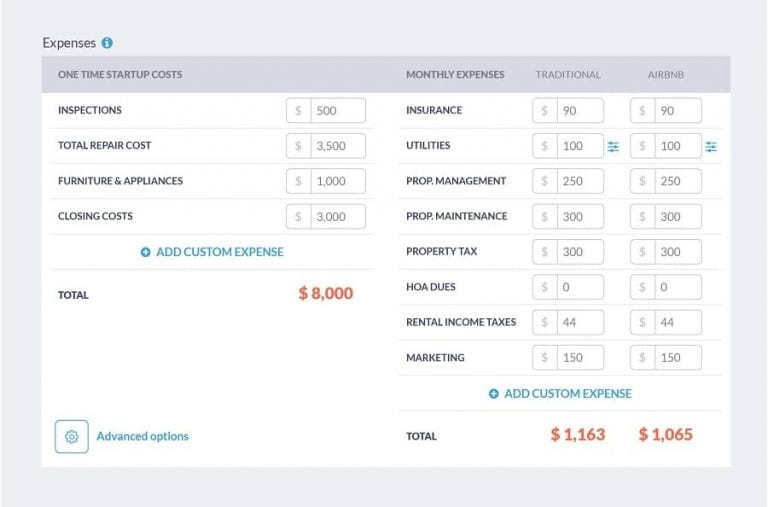
Task: Click plus icon under monthly expenses
Action: 493,394
